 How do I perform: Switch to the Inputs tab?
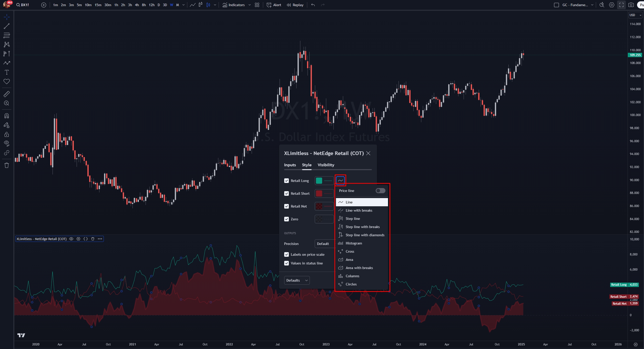click(x=290, y=165)
